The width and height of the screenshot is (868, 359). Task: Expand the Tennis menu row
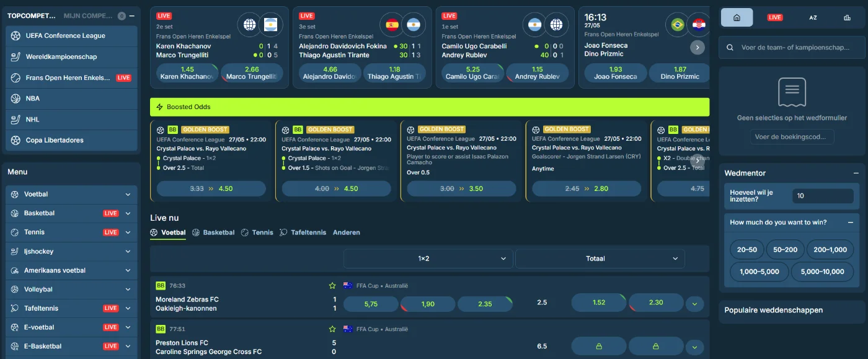coord(72,233)
